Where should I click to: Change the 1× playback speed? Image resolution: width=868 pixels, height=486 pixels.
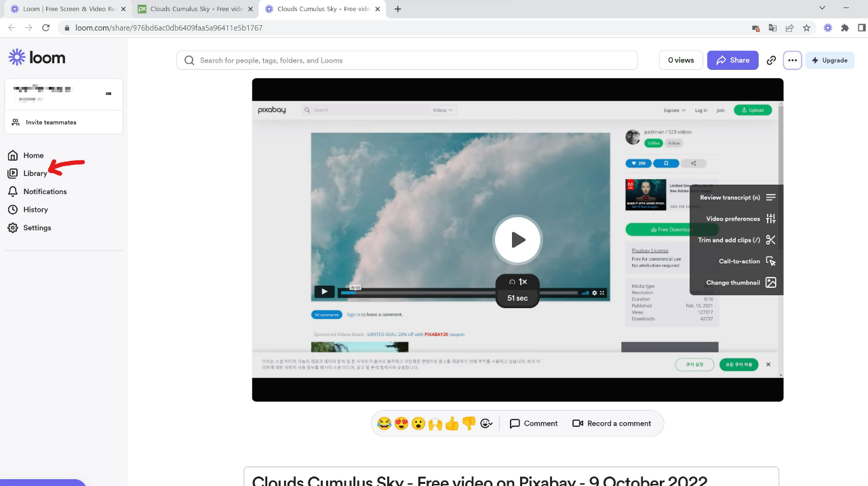(517, 282)
